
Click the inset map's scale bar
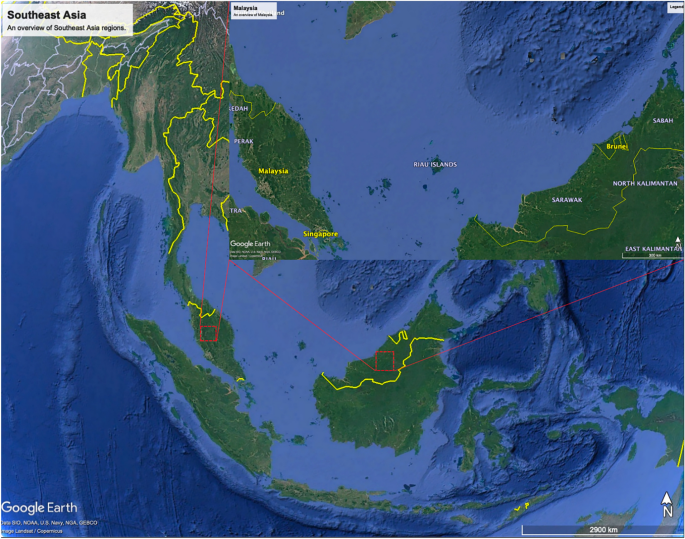coord(654,255)
